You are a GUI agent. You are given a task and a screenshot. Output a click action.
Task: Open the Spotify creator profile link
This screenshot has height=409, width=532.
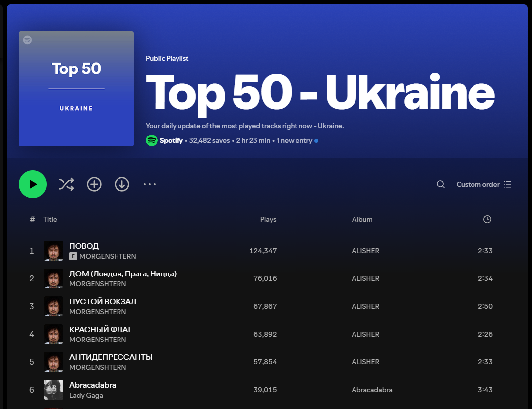171,141
